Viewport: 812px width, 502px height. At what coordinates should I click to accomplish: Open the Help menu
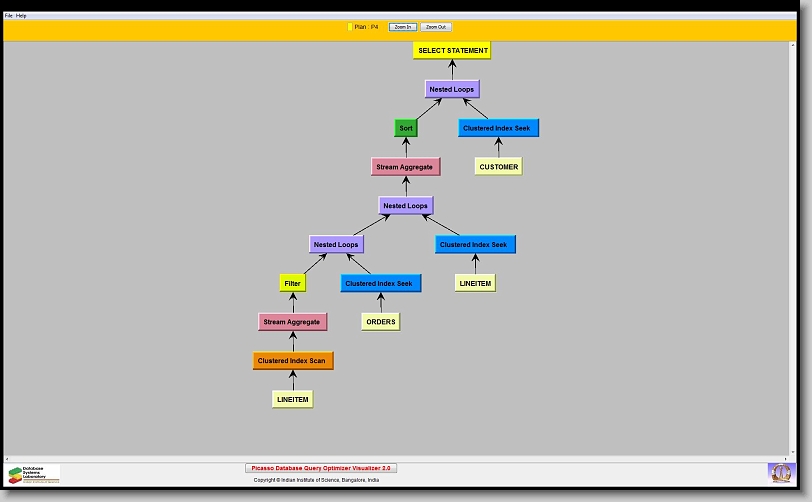[x=22, y=16]
